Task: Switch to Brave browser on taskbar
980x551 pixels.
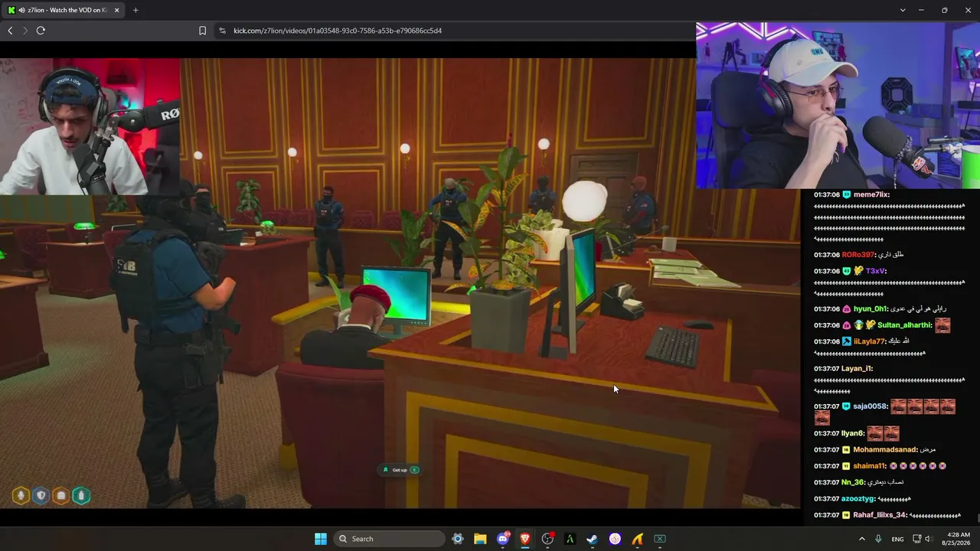Action: 525,539
